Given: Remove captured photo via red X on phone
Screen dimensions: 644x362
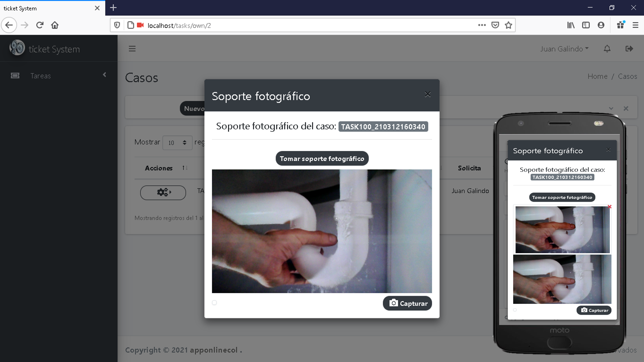Looking at the screenshot, I should click(x=610, y=207).
